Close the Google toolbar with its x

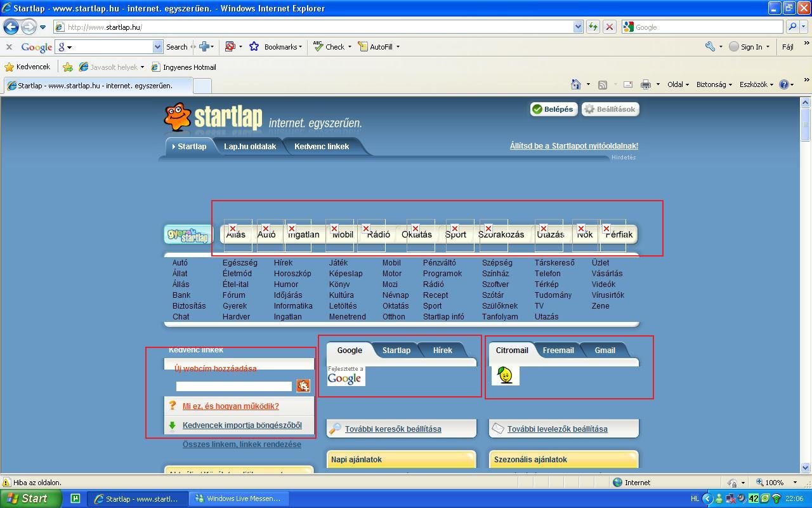click(9, 47)
